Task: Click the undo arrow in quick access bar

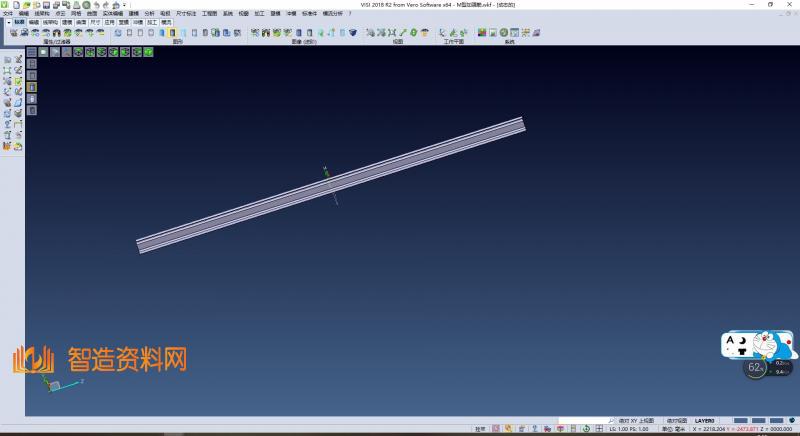Action: pos(96,5)
